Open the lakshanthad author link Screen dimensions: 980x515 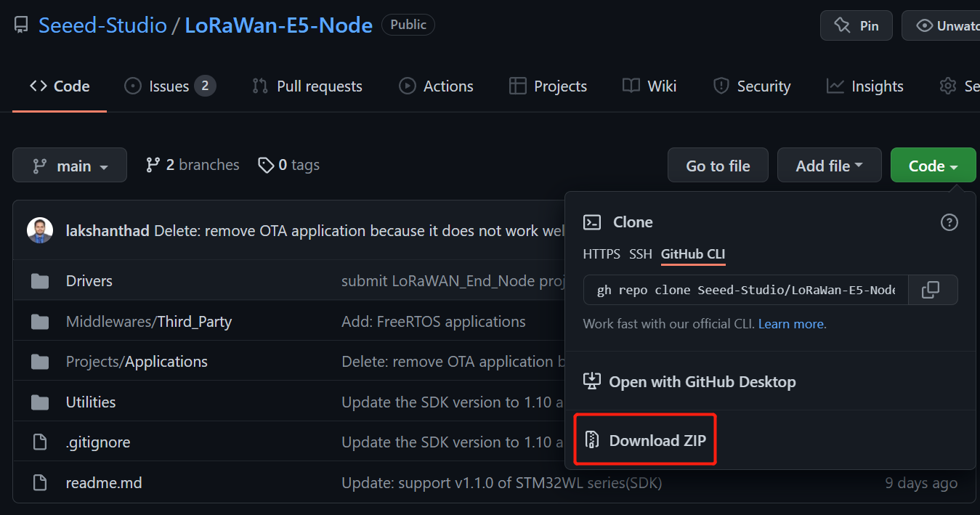[x=108, y=231]
